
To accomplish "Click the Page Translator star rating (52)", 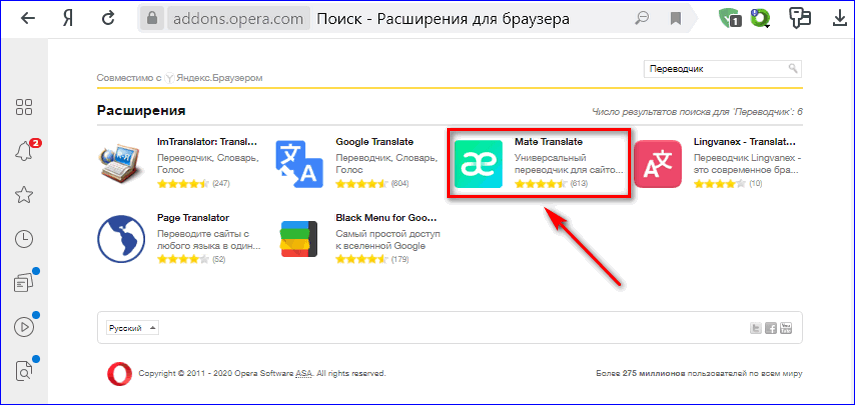I will tap(183, 259).
